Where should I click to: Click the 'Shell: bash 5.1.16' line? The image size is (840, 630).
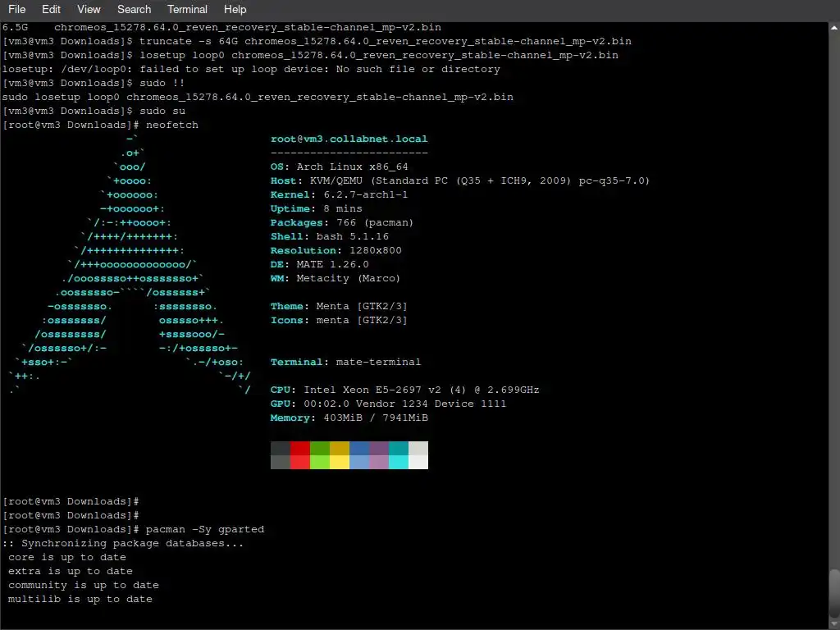click(x=330, y=236)
